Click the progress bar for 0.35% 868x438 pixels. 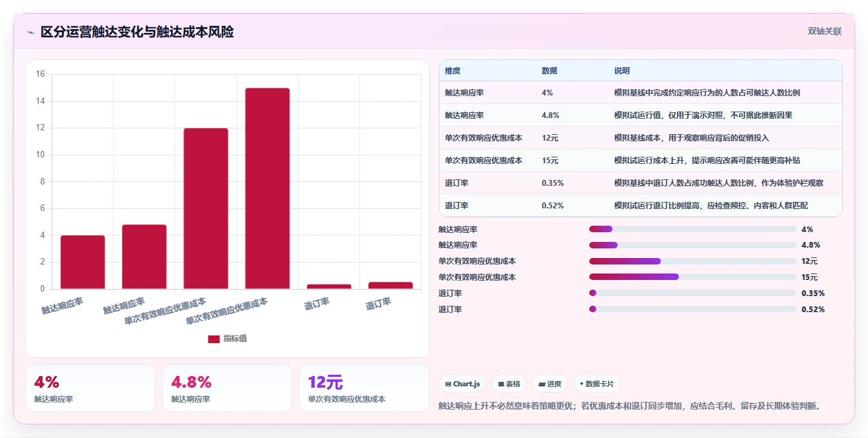[692, 293]
